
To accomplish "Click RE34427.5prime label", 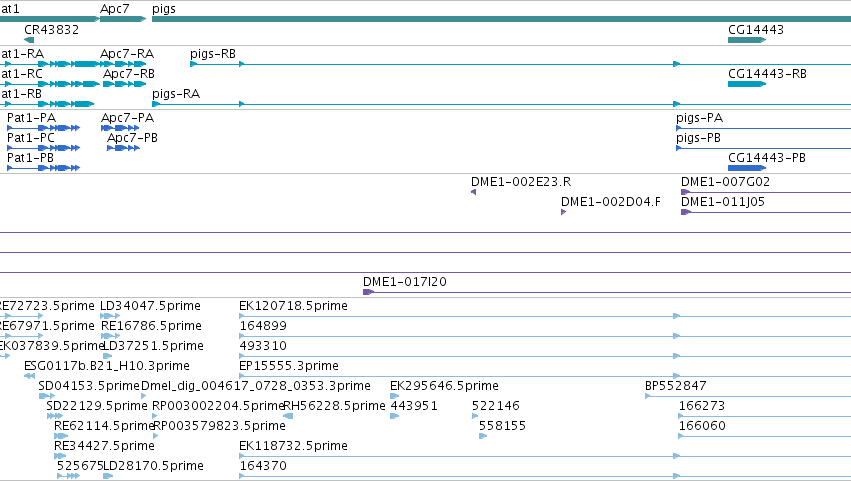I will (x=104, y=446).
